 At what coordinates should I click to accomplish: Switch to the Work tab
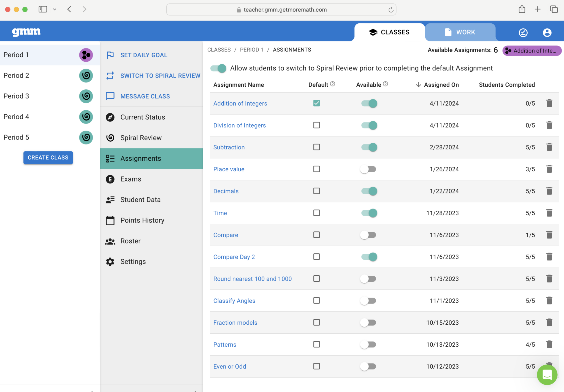[x=460, y=32]
